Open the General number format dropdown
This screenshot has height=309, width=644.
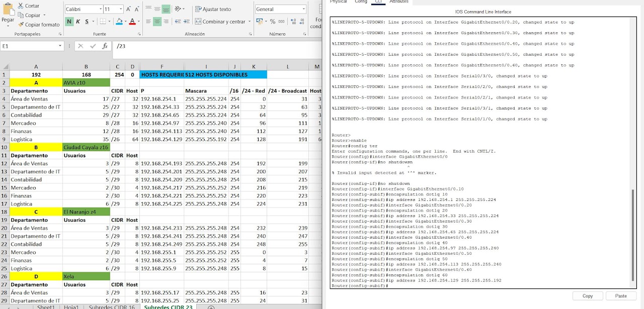303,9
